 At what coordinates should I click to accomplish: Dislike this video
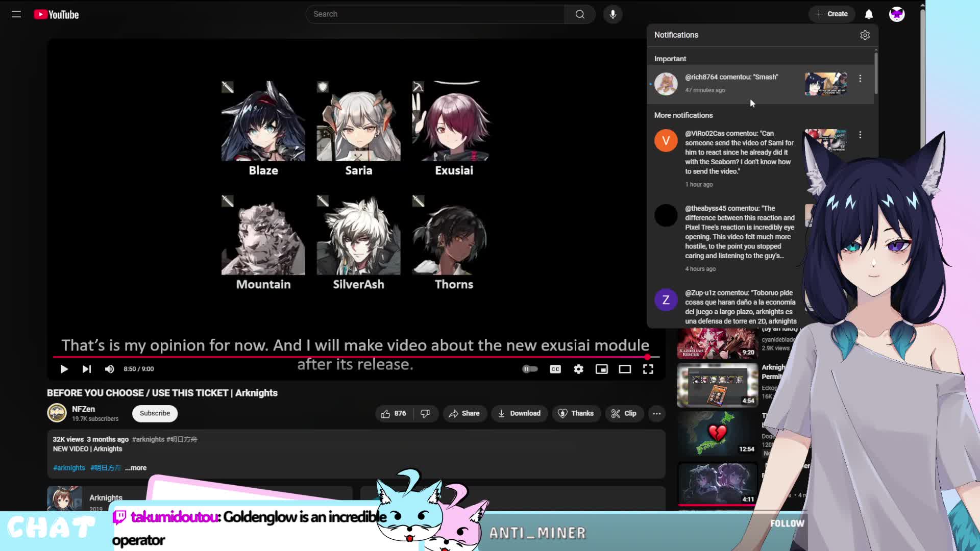425,413
